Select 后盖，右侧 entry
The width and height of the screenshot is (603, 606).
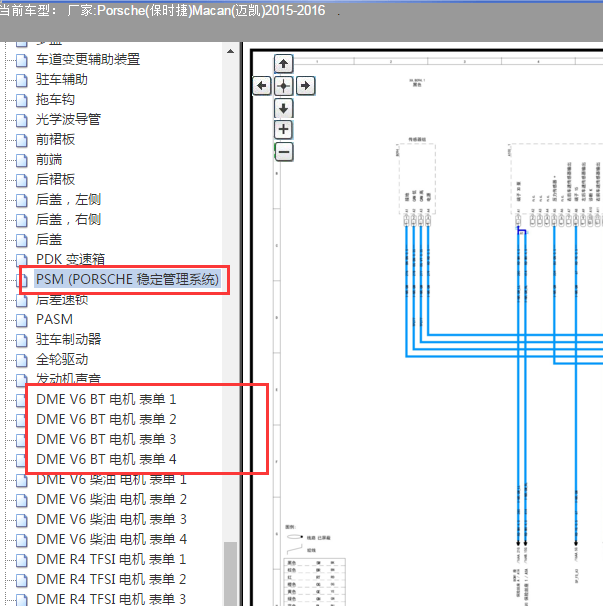coord(68,220)
